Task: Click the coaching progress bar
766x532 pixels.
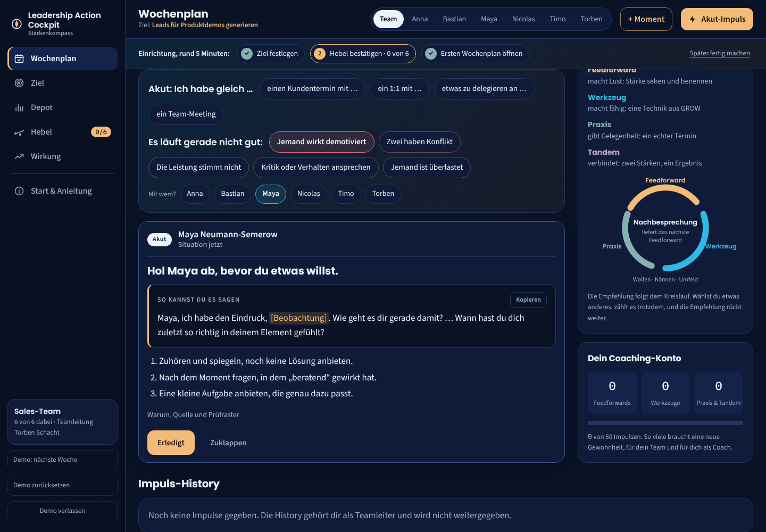Action: tap(665, 423)
